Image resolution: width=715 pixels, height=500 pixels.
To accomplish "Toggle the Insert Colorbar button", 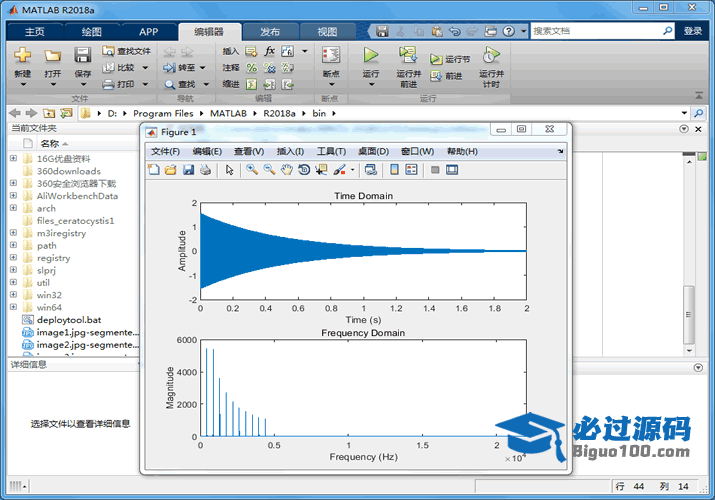I will click(x=394, y=170).
